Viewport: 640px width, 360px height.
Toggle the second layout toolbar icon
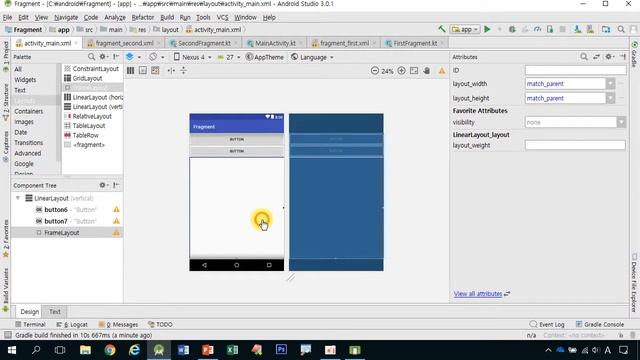tap(143, 71)
